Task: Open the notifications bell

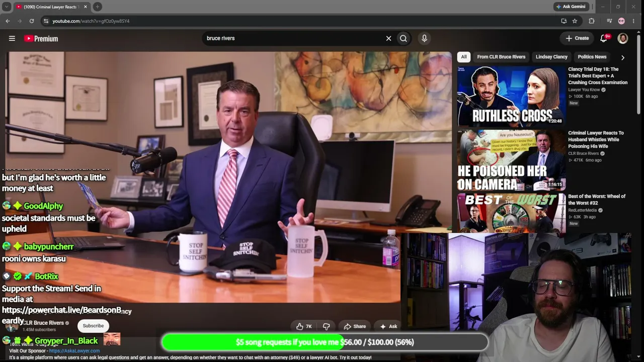Action: point(604,38)
